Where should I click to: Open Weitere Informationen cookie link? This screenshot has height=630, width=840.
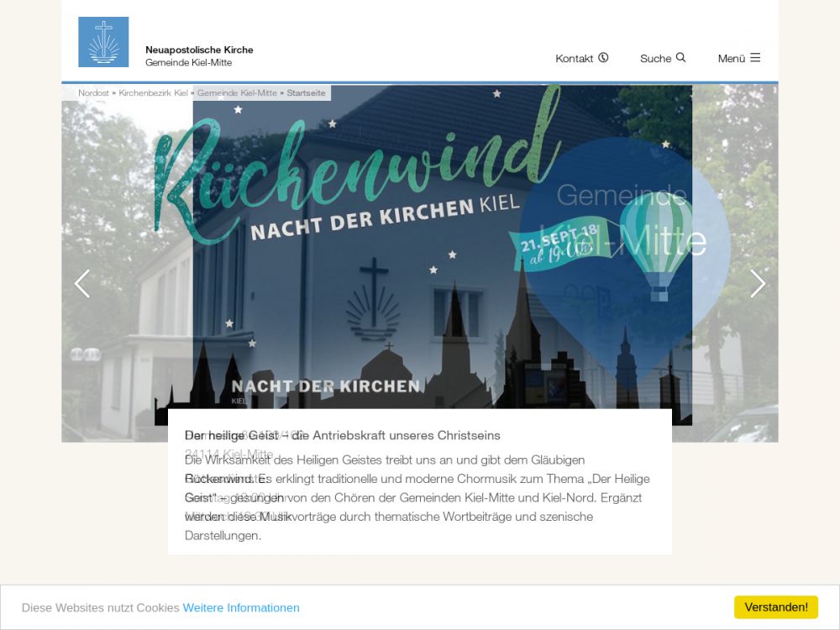coord(241,607)
